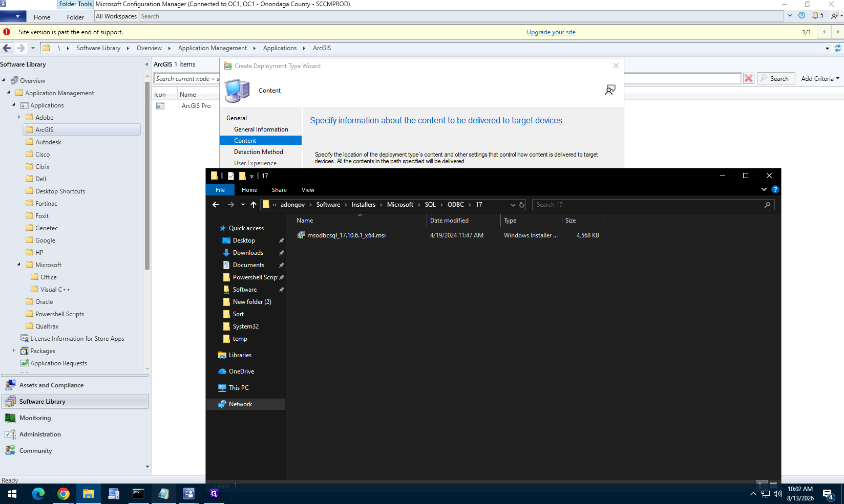Open the Assets and Compliance workspace
The height and width of the screenshot is (504, 844).
[75, 385]
